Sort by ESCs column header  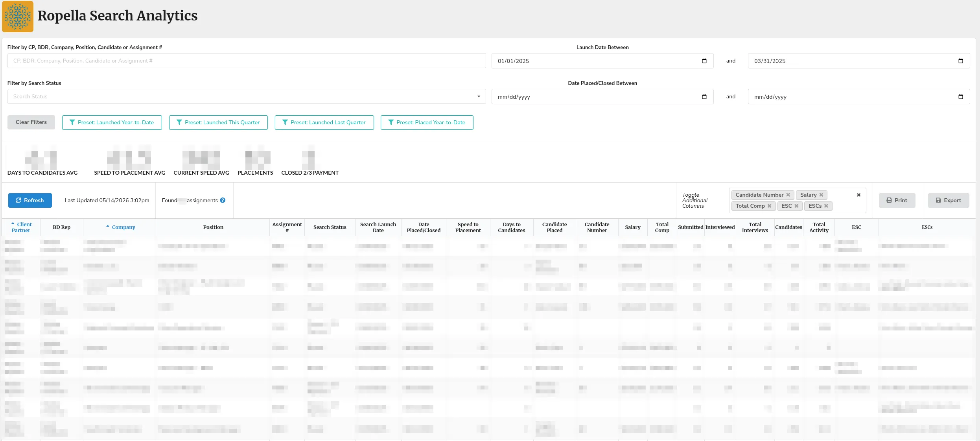coord(927,227)
